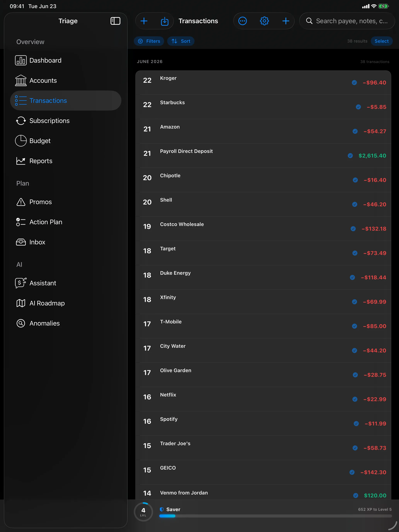Tap the Select button
Image resolution: width=399 pixels, height=532 pixels.
click(x=381, y=41)
